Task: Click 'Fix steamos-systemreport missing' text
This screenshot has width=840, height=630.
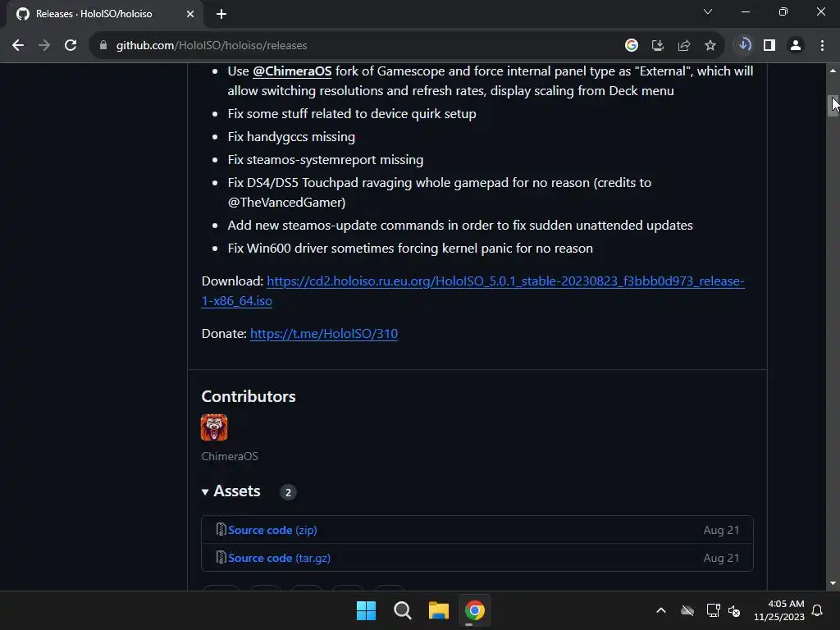Action: [x=326, y=160]
